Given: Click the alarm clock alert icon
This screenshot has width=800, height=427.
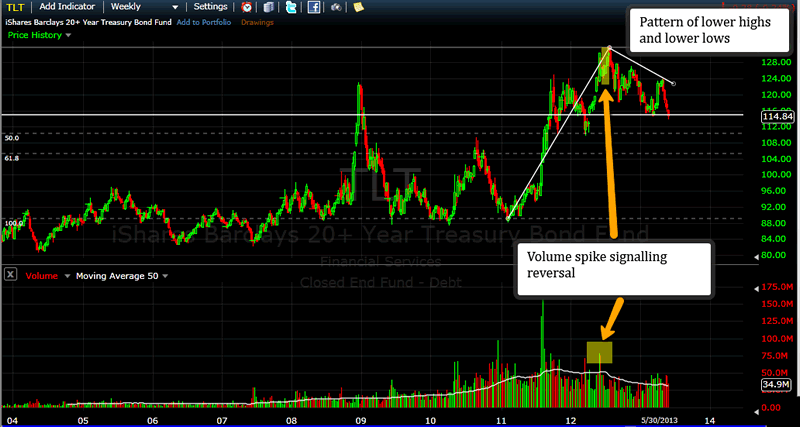Looking at the screenshot, I should click(247, 7).
